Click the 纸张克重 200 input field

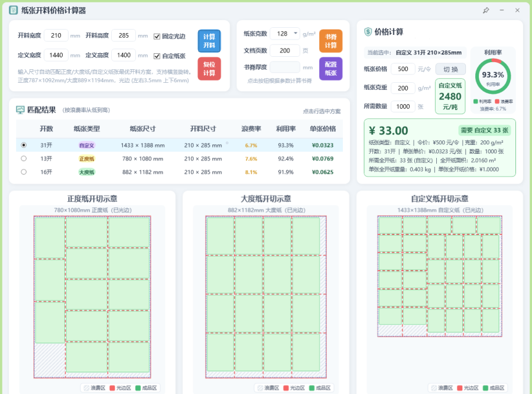pyautogui.click(x=403, y=88)
